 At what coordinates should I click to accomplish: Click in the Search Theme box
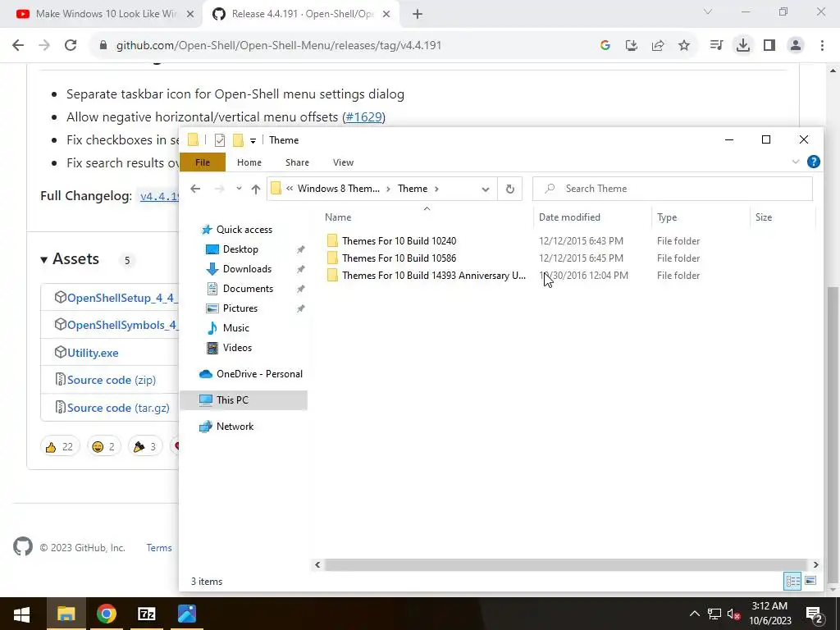pos(673,189)
